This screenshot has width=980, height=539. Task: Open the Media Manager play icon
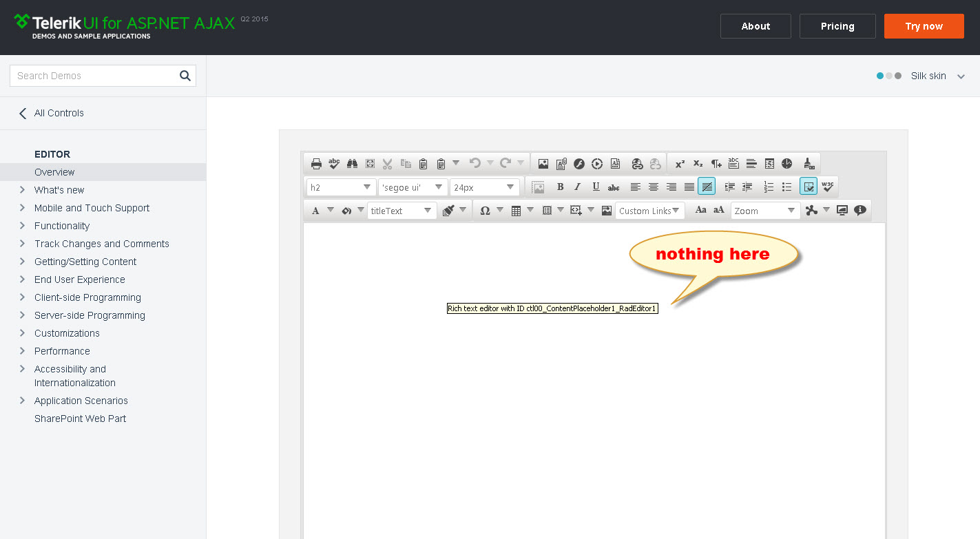(x=597, y=164)
